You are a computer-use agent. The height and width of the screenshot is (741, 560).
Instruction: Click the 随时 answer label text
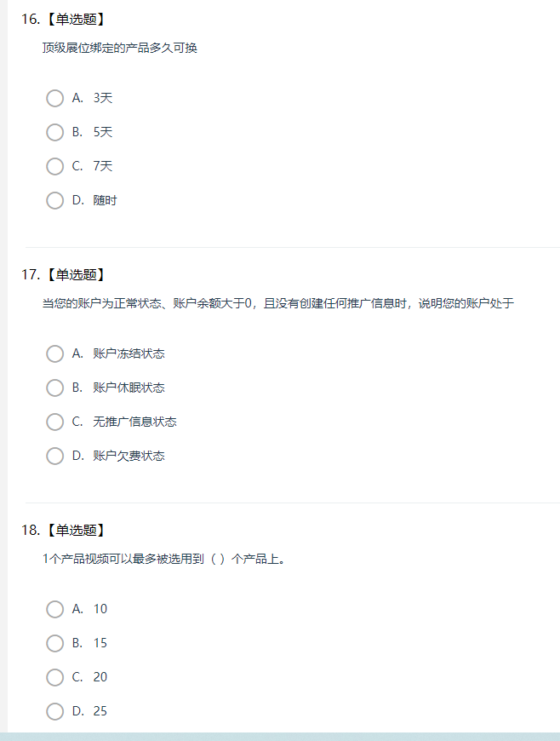tap(105, 200)
